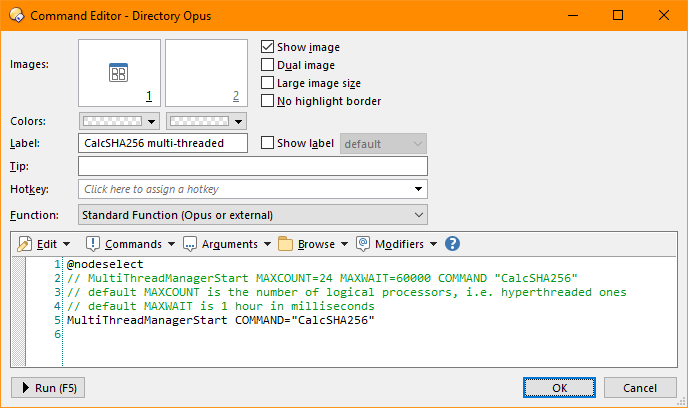
Task: Click the Run (F5) button
Action: [x=48, y=387]
